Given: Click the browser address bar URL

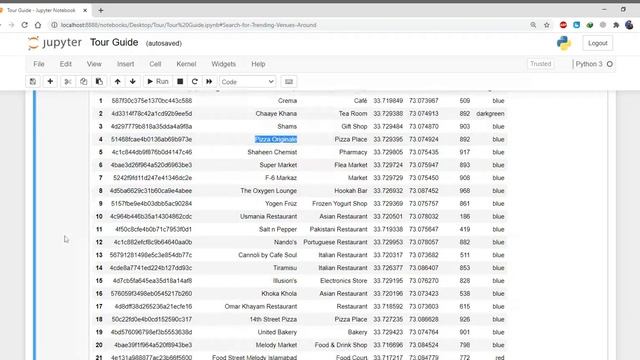Looking at the screenshot, I should (x=189, y=25).
